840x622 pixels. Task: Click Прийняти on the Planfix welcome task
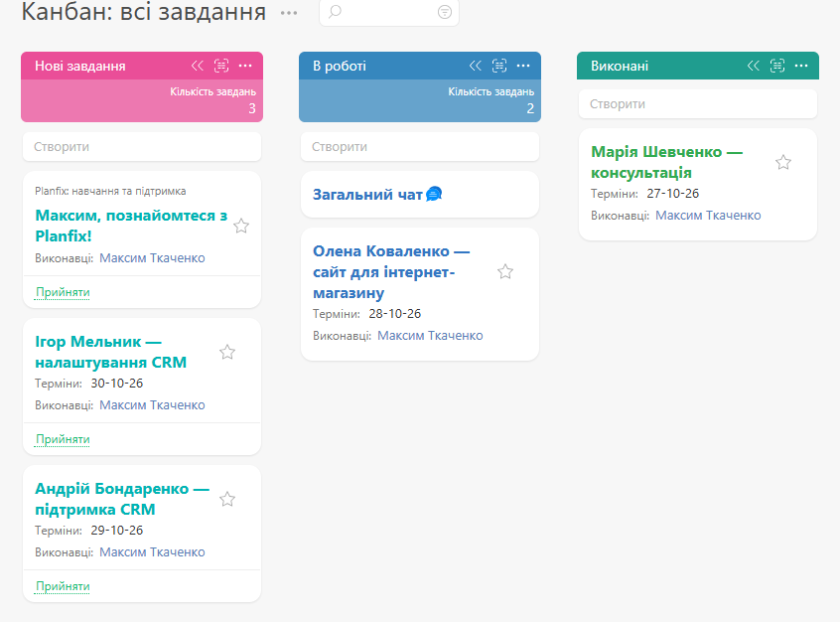tap(63, 292)
